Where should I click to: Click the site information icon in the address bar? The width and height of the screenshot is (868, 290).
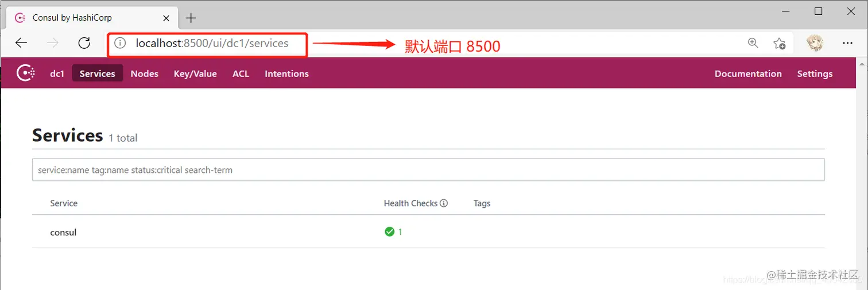click(x=120, y=43)
